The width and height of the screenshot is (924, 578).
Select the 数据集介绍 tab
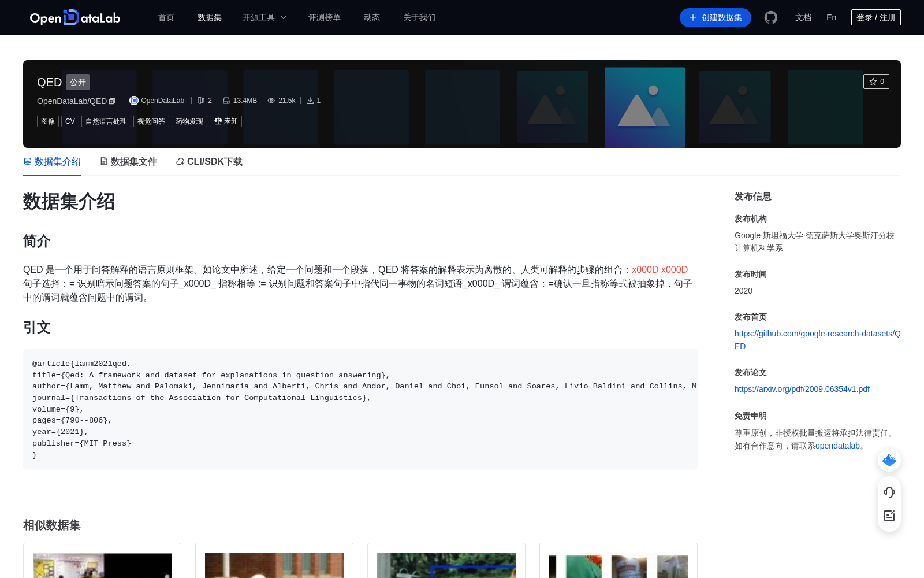coord(52,162)
